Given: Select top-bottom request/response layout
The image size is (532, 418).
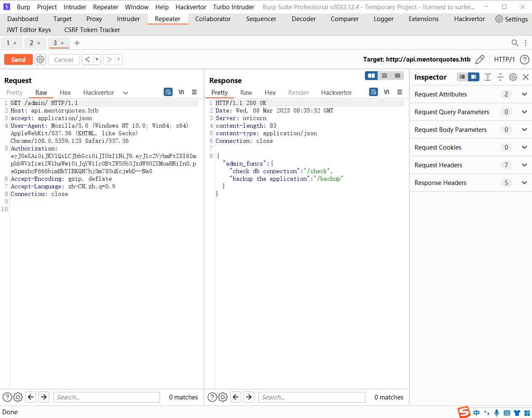Looking at the screenshot, I should point(384,76).
